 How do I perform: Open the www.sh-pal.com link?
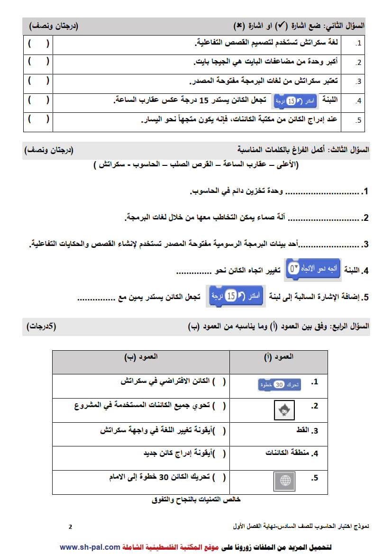coord(90,547)
